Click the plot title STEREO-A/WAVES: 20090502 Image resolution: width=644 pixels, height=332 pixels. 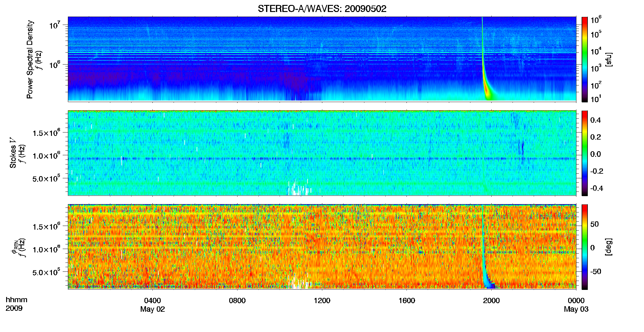[x=322, y=9]
